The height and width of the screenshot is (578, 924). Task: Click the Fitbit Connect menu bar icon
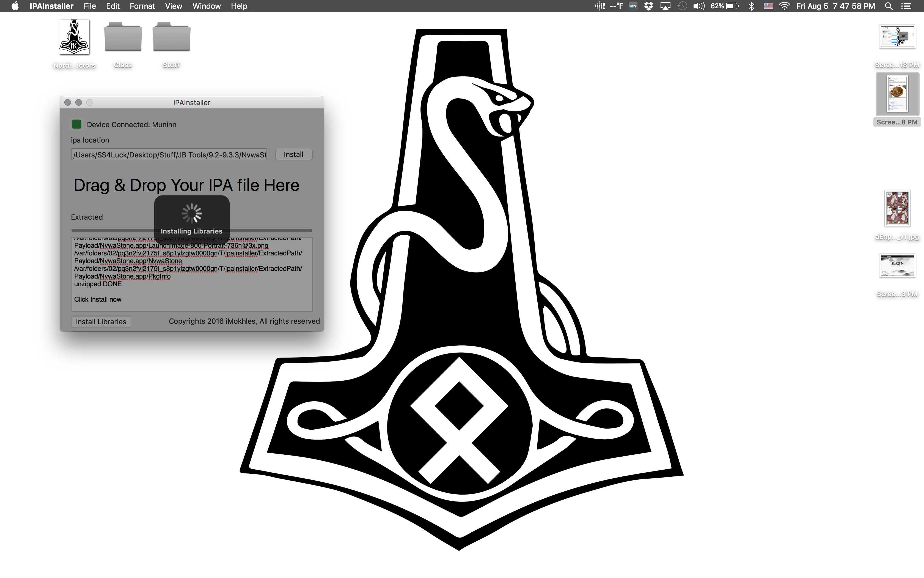[600, 6]
